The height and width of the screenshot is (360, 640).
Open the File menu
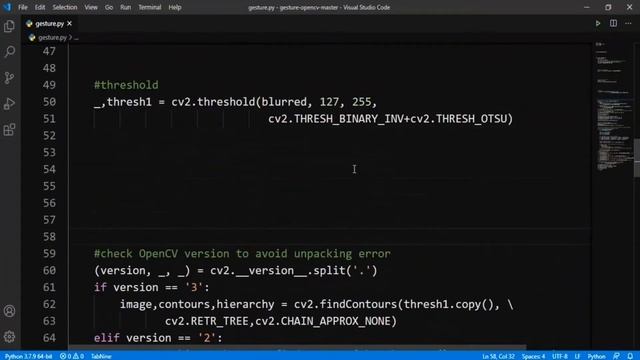tap(23, 7)
